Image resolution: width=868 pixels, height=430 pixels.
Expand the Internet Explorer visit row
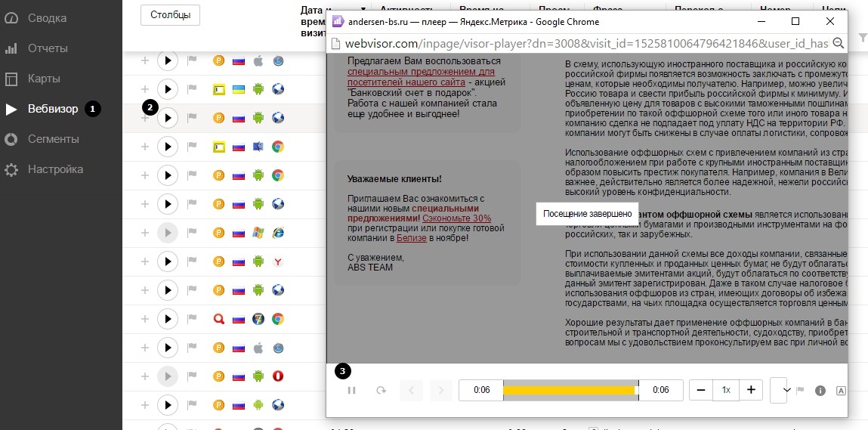pos(145,233)
